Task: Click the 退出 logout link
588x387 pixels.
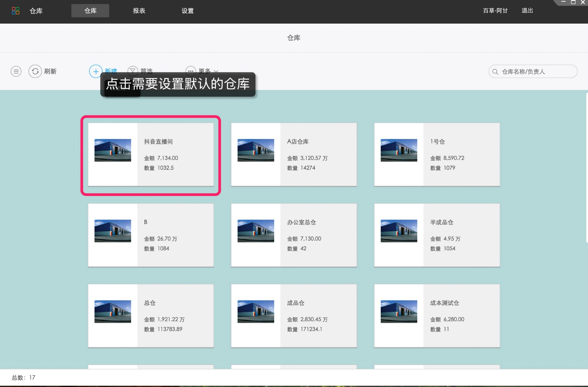Action: click(x=527, y=11)
